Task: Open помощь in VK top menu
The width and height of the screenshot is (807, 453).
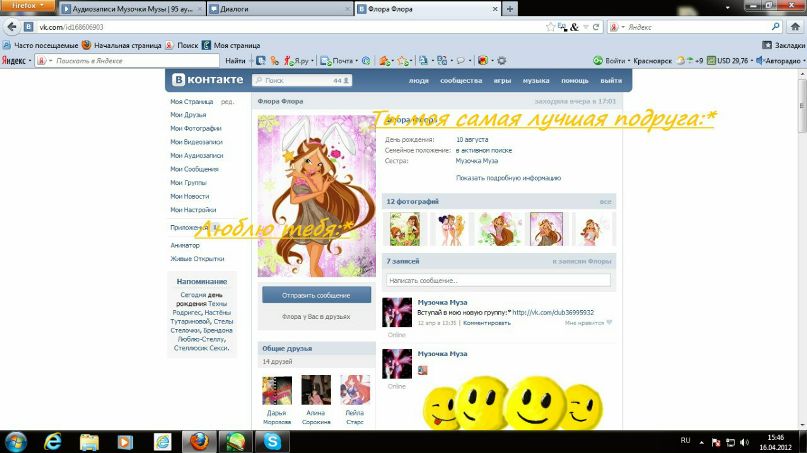Action: coord(574,81)
